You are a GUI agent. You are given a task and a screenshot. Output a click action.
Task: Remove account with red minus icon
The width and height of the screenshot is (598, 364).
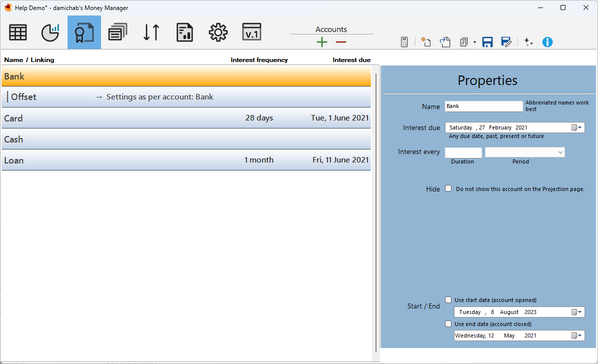pyautogui.click(x=341, y=42)
